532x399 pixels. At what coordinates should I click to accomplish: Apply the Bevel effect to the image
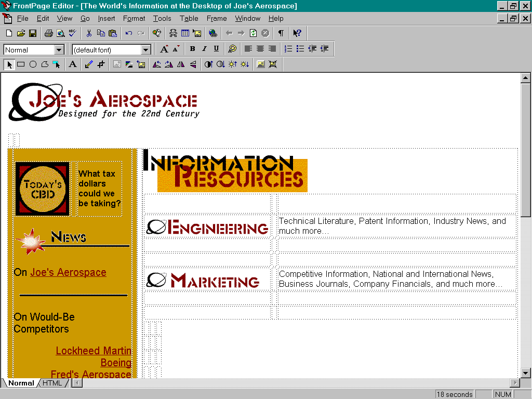[261, 64]
